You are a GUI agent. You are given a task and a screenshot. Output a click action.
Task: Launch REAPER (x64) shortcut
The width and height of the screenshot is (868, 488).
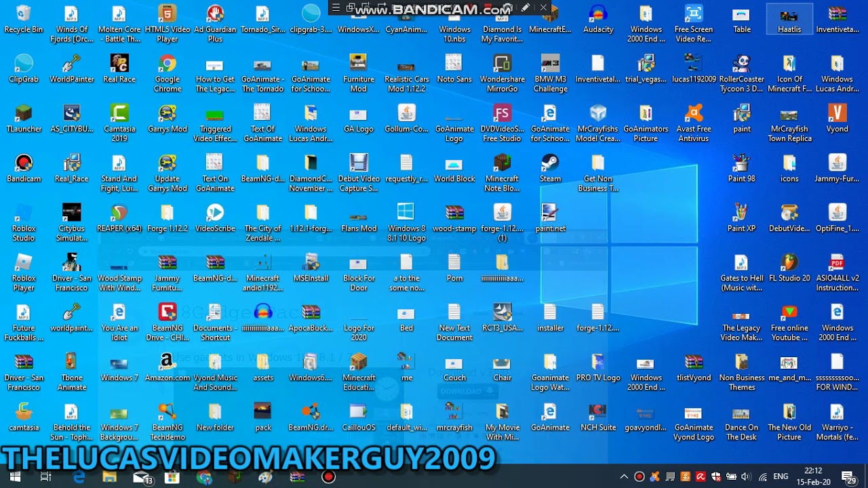coord(119,218)
